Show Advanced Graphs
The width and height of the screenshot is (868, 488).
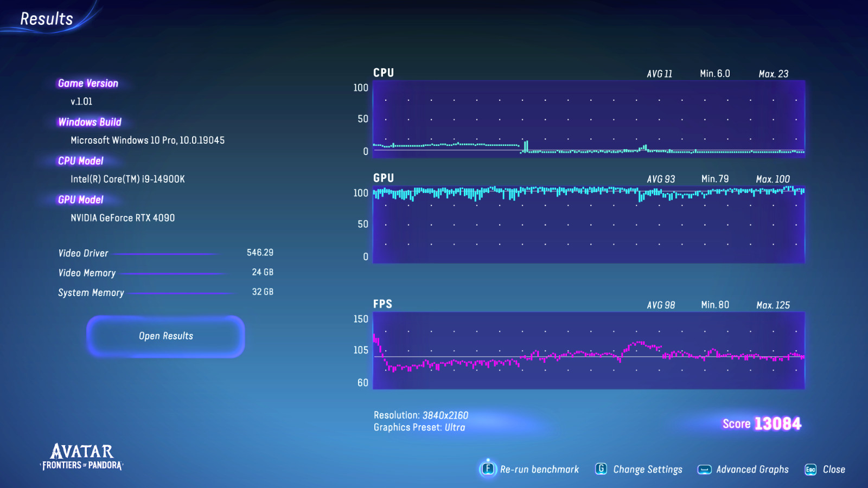click(752, 470)
